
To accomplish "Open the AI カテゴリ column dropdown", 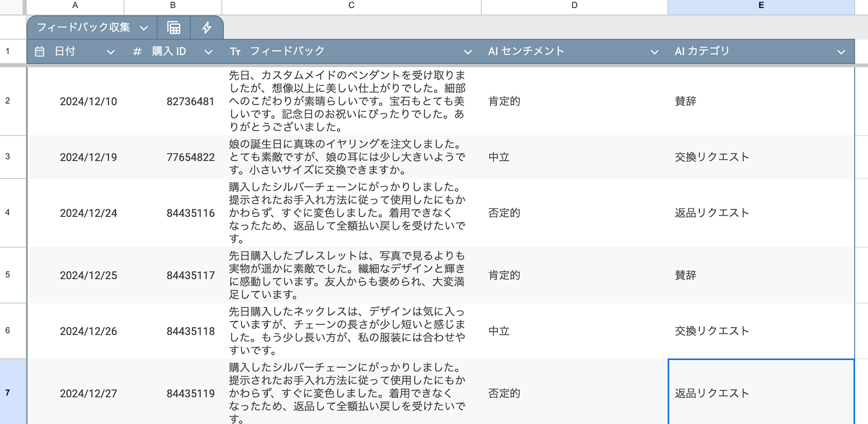I will [x=840, y=52].
